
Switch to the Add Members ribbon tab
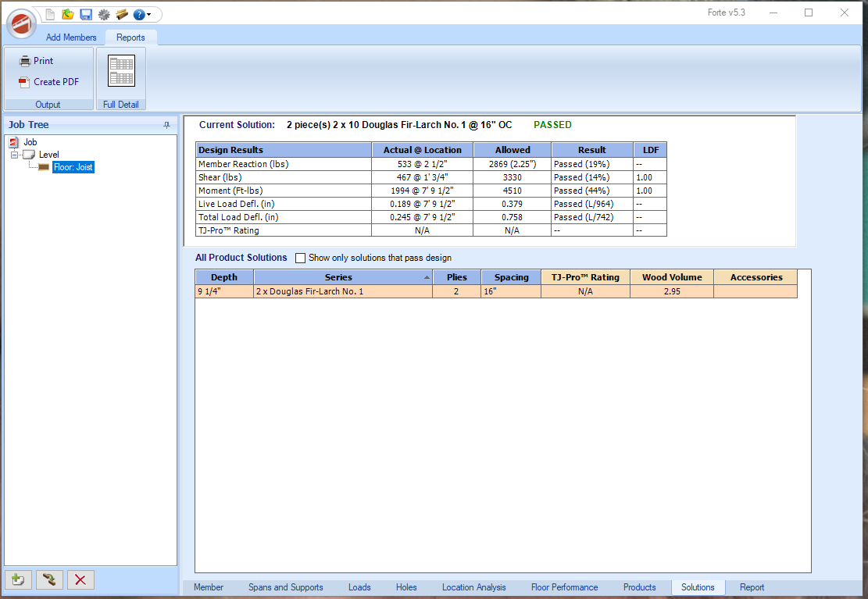pyautogui.click(x=71, y=37)
